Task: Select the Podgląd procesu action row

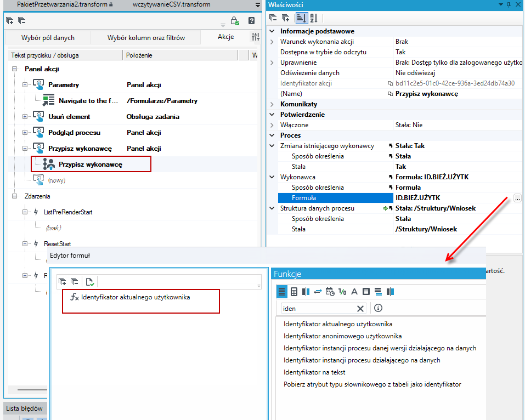Action: 74,133
